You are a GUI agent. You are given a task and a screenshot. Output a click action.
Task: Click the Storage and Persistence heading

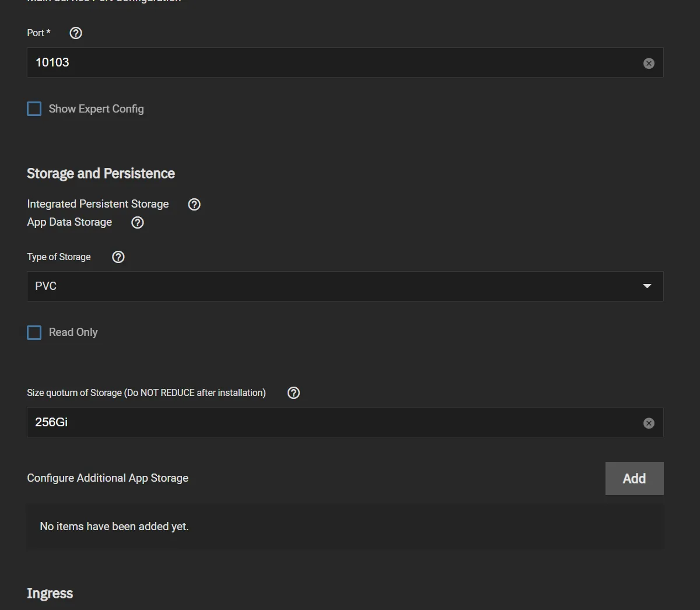pyautogui.click(x=100, y=173)
